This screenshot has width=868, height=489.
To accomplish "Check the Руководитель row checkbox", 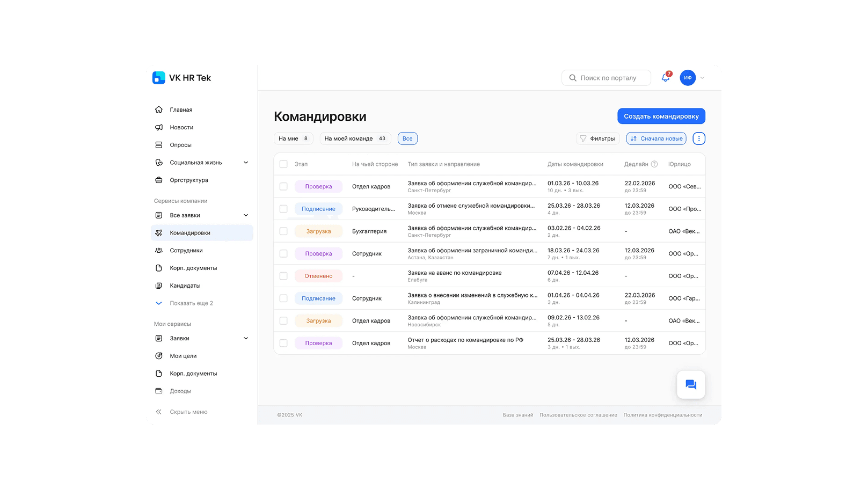I will point(283,209).
